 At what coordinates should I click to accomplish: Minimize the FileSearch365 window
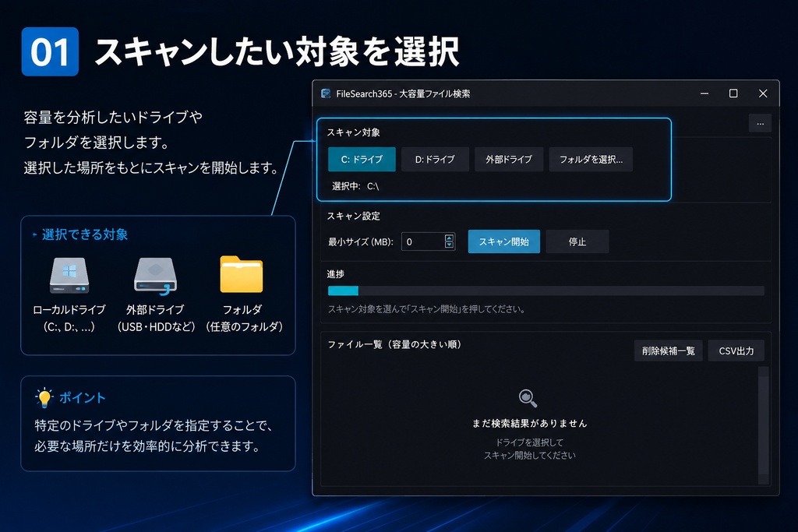(x=704, y=93)
